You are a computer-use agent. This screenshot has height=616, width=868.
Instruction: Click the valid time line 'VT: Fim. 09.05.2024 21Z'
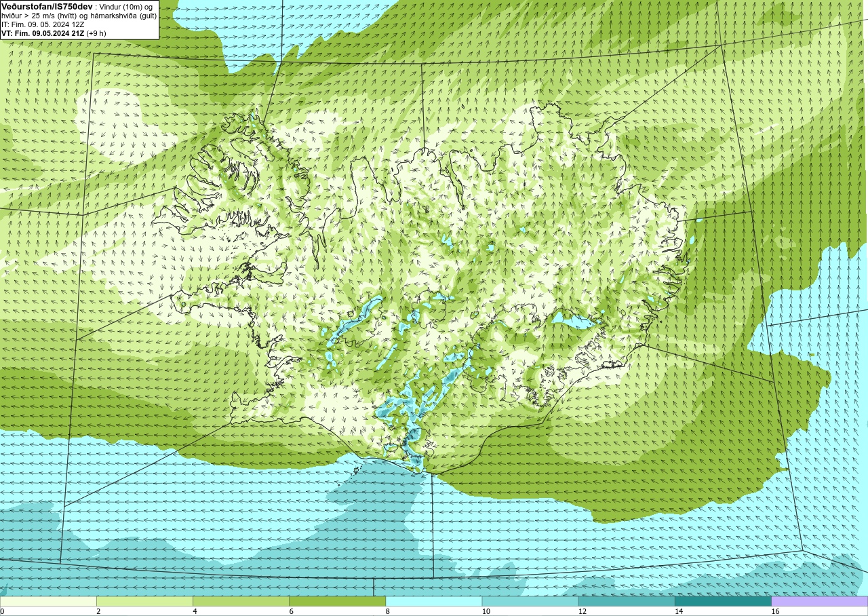[x=43, y=33]
